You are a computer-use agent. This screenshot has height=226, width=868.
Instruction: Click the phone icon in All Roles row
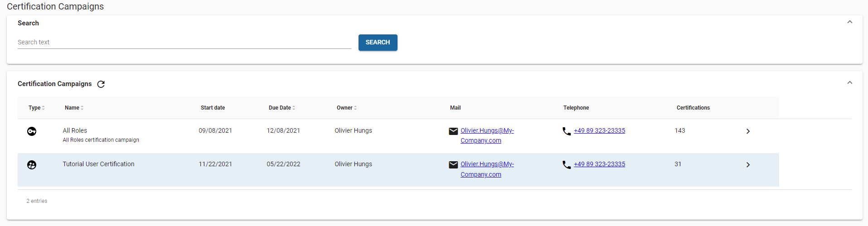point(567,131)
